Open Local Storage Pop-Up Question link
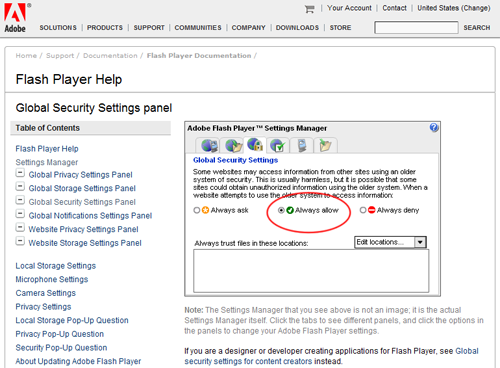Screen dimensions: 500x368 (x=72, y=320)
